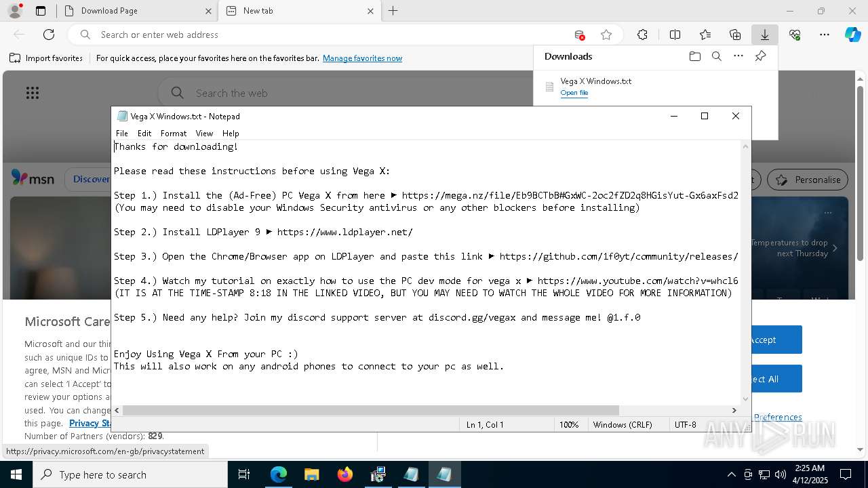Open the Extensions puzzle icon
Screen dimensions: 868x488
pyautogui.click(x=642, y=35)
